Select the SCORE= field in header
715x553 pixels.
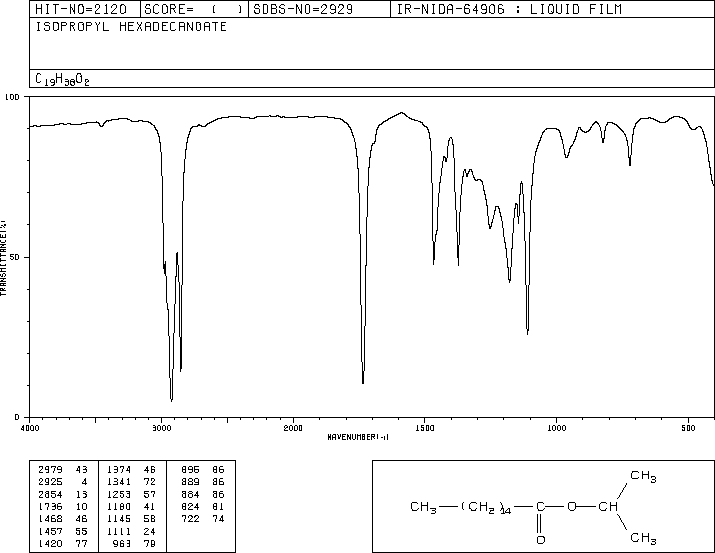point(193,9)
